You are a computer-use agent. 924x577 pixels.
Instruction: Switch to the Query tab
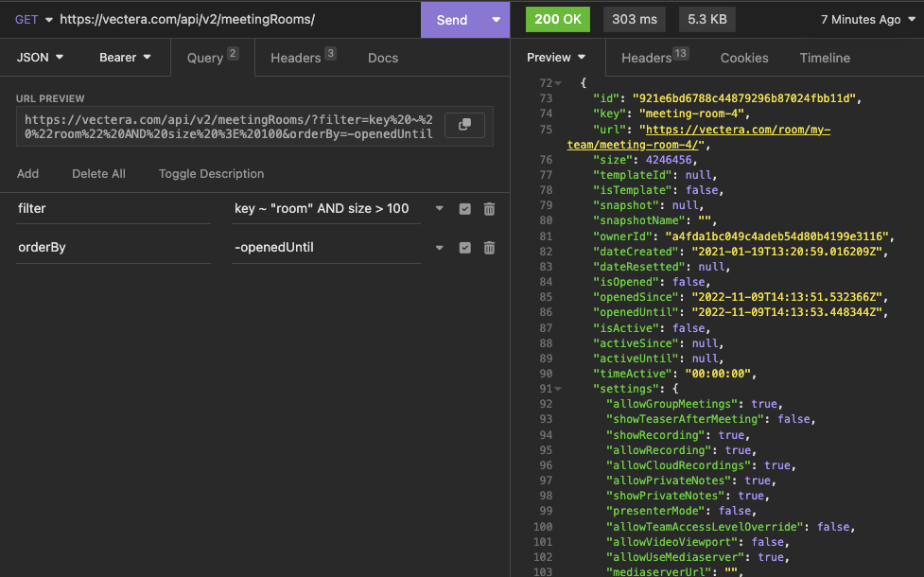tap(212, 57)
